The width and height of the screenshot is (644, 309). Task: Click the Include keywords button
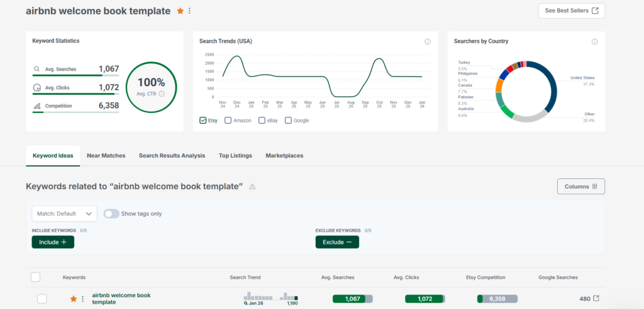click(x=53, y=242)
